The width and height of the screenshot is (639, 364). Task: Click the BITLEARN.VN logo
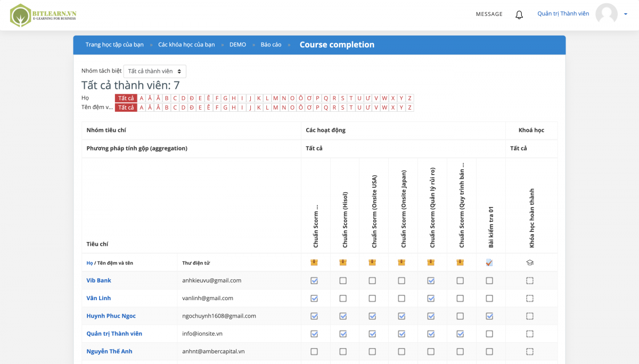(43, 15)
